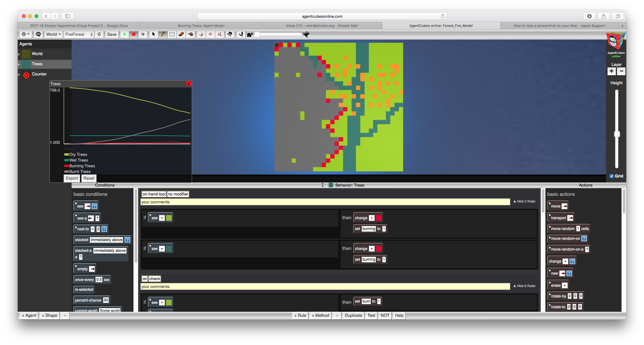Open the stacked immediately above dropdown

pyautogui.click(x=106, y=240)
